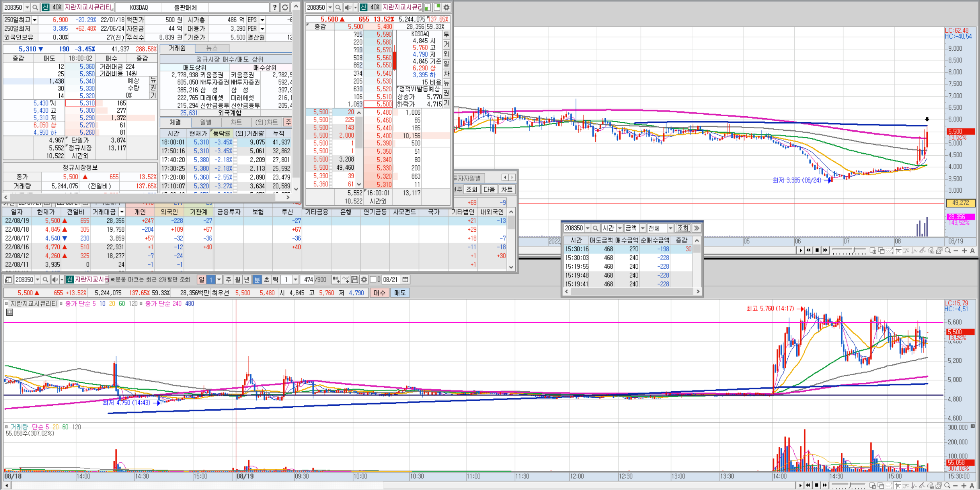Click the search icon in minute chart toolbar
This screenshot has width=980, height=490.
pos(45,279)
